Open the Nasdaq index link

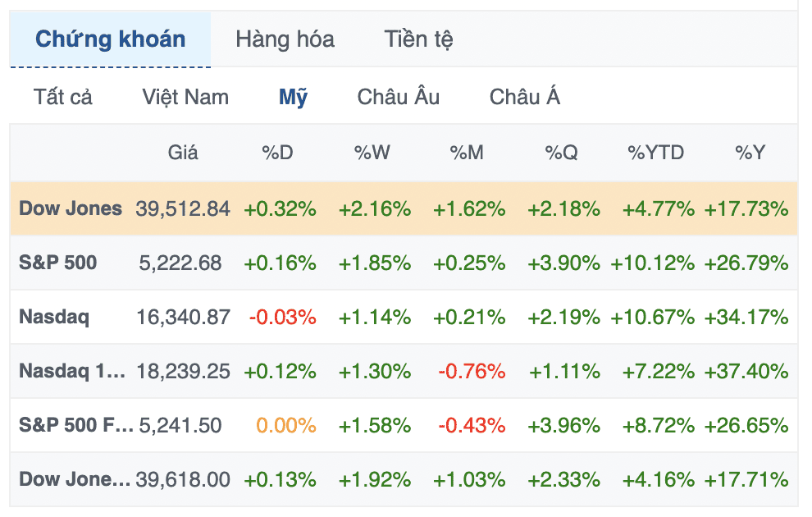(x=54, y=317)
